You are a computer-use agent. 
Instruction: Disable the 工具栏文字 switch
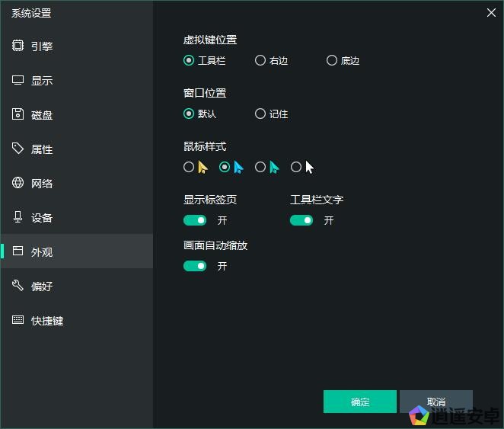[301, 220]
